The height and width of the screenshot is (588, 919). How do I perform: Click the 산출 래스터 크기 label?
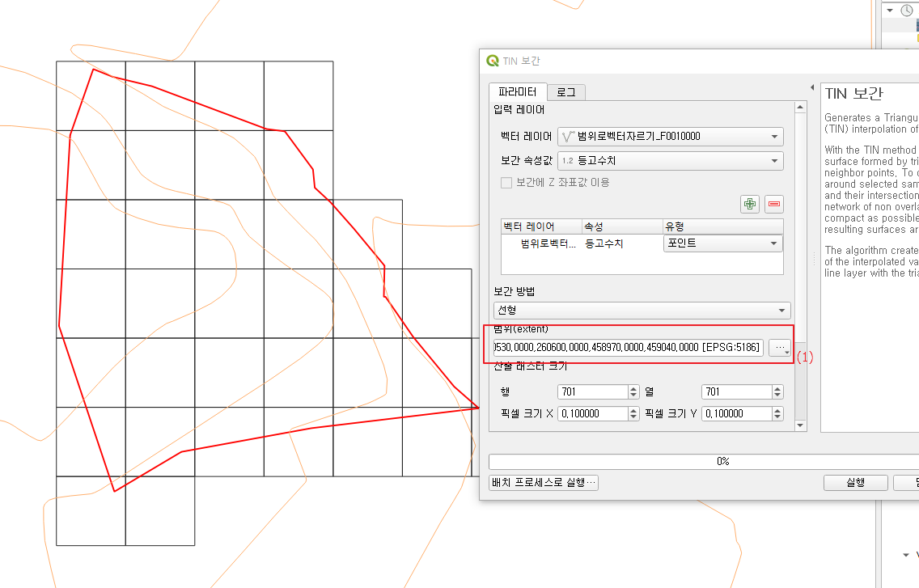531,366
